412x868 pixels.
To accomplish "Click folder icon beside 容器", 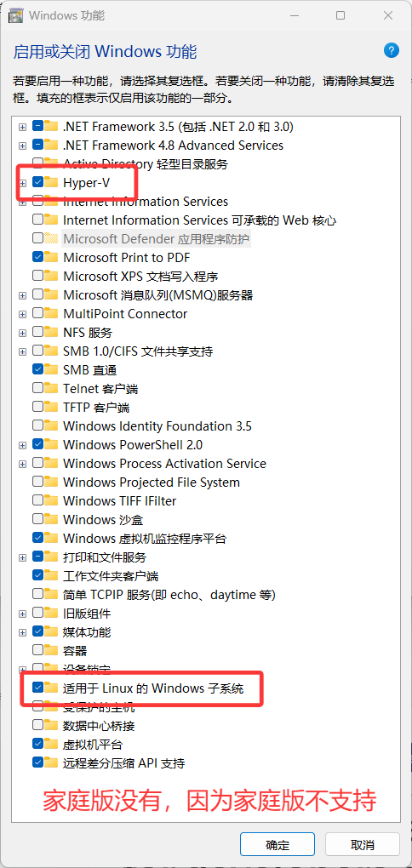I will [x=51, y=650].
